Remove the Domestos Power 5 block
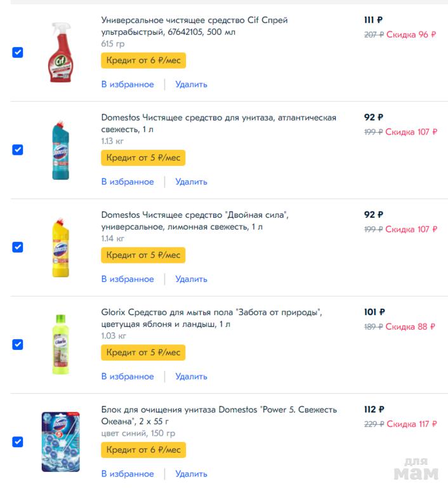 [191, 474]
